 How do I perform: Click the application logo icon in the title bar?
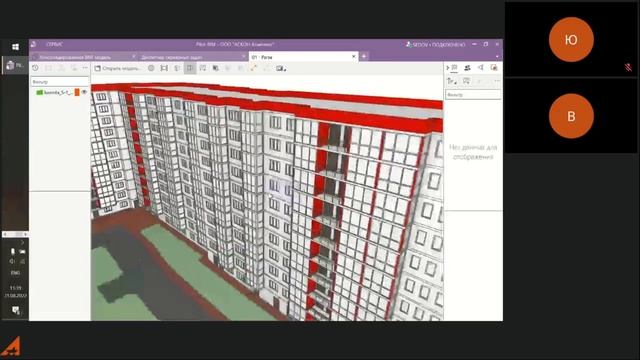[34, 44]
